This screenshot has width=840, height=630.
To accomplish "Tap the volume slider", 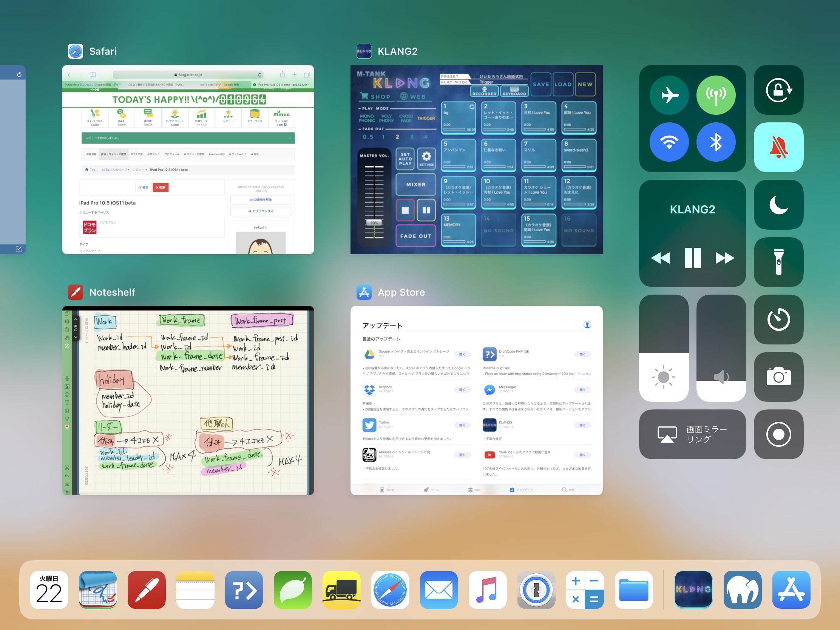I will coord(721,348).
